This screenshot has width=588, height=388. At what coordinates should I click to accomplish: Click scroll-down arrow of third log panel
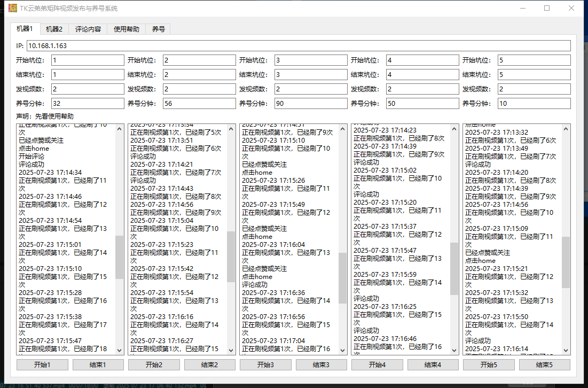[342, 351]
